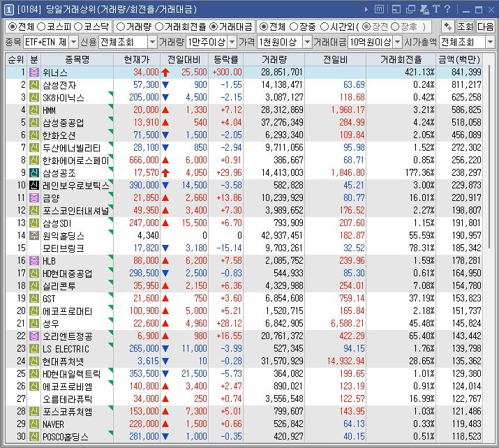Viewport: 499px width, 448px height.
Task: Click the 신 badge icon for SK하이닉스
Action: coord(33,98)
